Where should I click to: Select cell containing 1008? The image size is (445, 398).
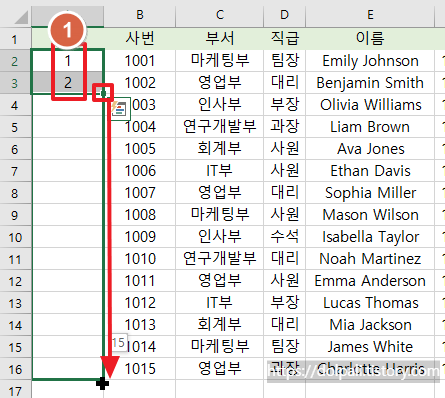click(140, 215)
